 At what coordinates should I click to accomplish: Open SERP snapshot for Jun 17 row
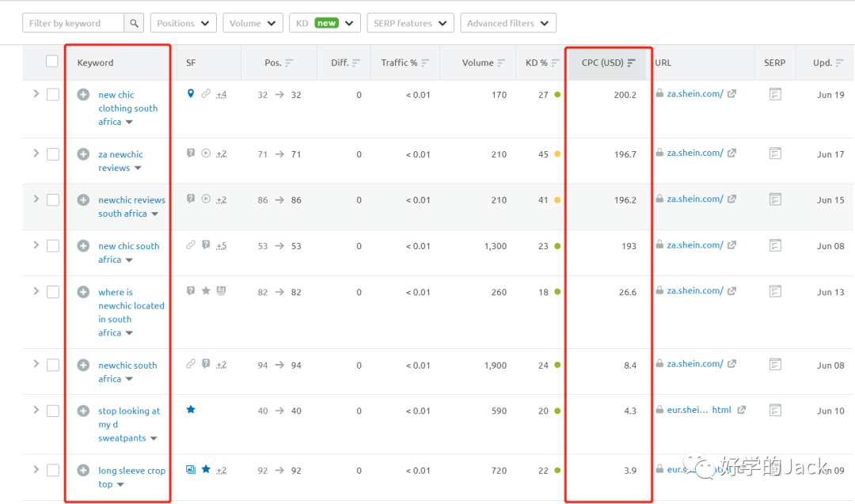775,153
